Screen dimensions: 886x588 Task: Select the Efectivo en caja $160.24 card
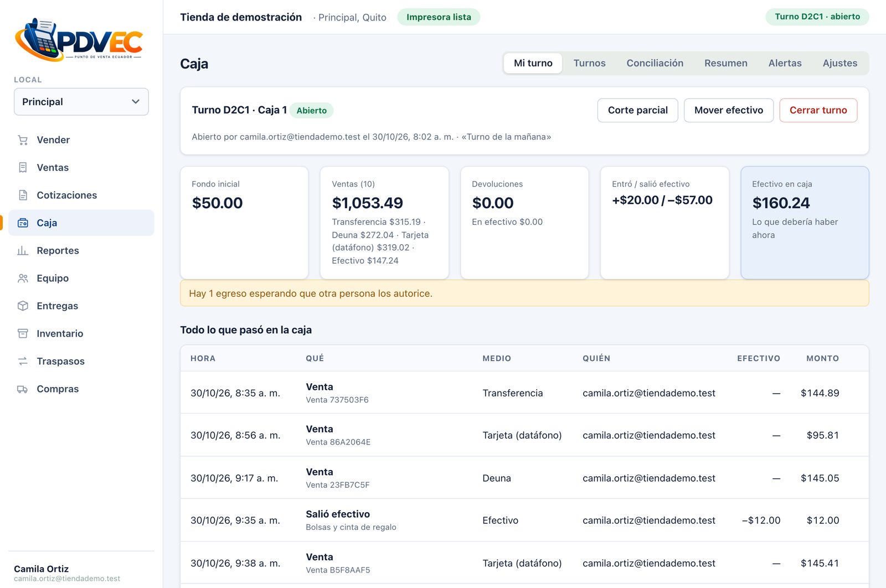point(805,223)
